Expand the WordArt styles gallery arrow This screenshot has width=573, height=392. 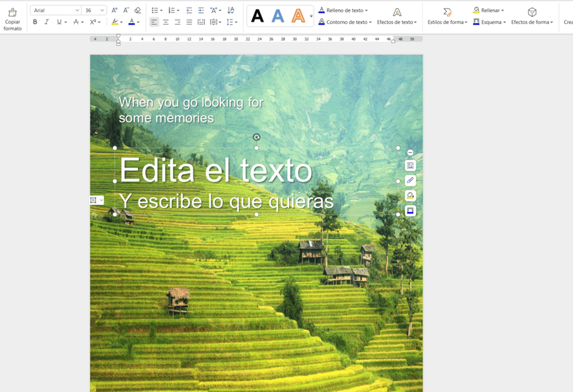pyautogui.click(x=311, y=16)
